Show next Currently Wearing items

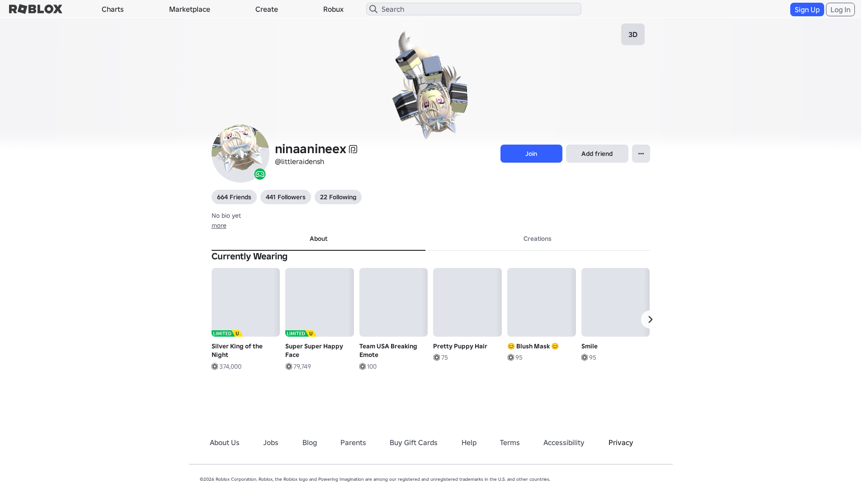pos(650,319)
